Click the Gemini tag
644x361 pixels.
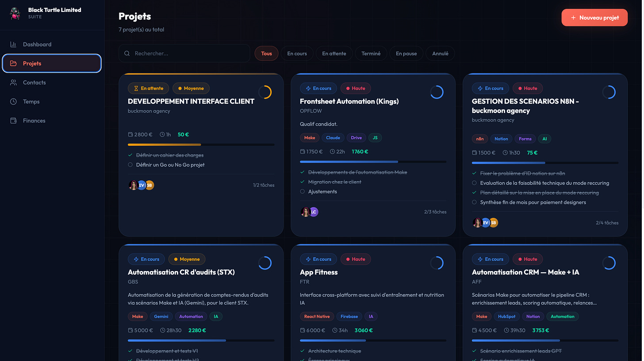tap(161, 316)
